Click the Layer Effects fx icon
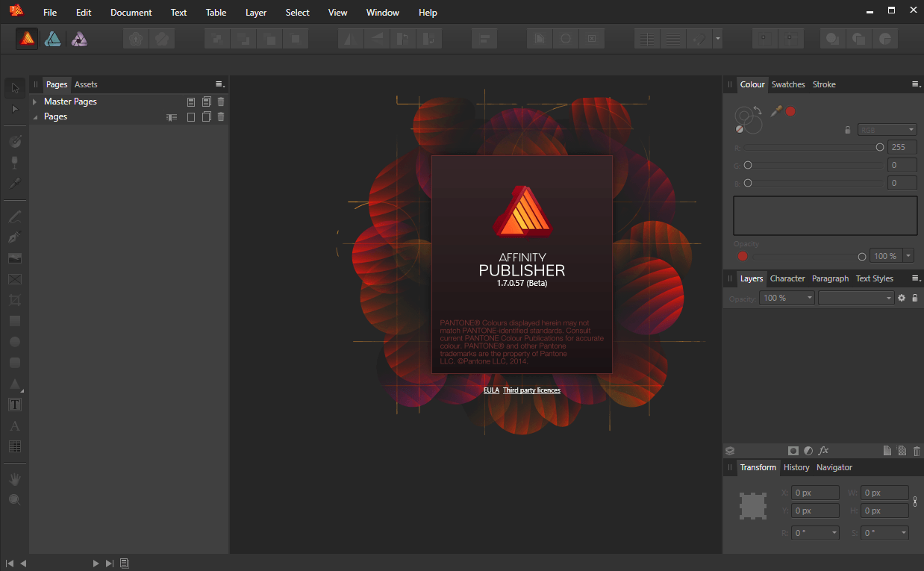924x571 pixels. click(824, 451)
